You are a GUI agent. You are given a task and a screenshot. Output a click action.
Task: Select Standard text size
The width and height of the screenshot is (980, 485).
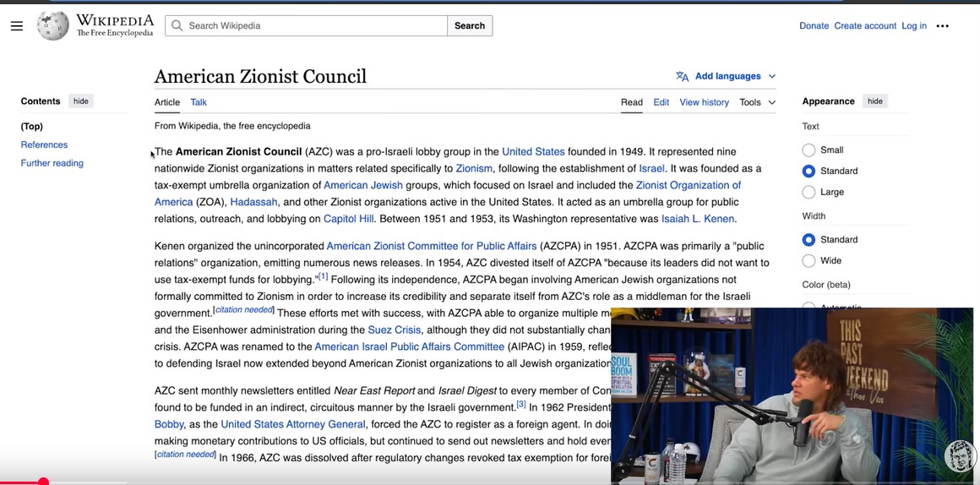808,172
